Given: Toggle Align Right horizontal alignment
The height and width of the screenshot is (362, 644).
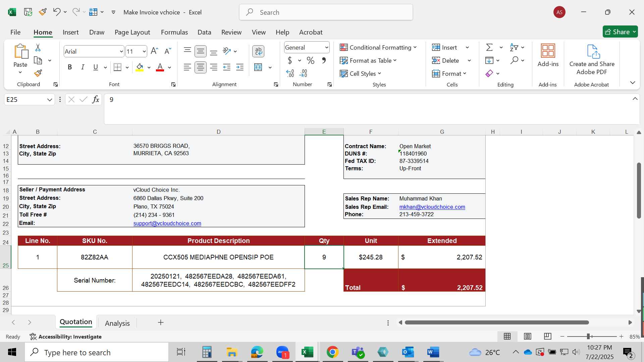Looking at the screenshot, I should click(x=214, y=67).
